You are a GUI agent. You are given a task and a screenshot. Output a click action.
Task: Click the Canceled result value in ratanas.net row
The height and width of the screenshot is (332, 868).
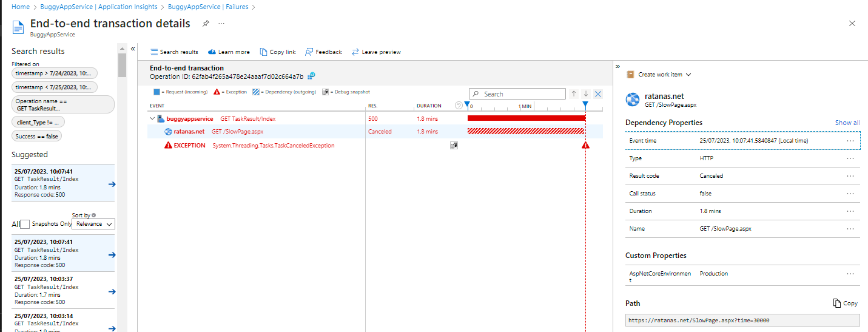(x=380, y=131)
